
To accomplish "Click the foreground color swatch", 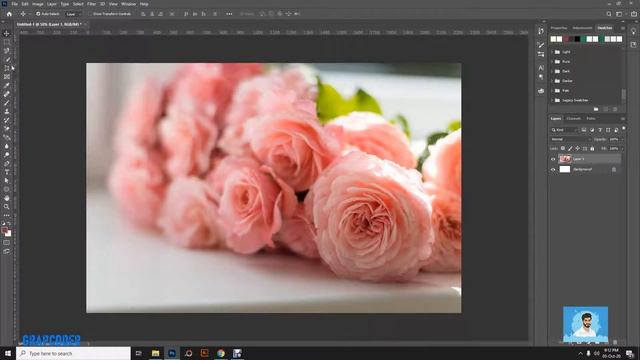I will [x=4, y=231].
